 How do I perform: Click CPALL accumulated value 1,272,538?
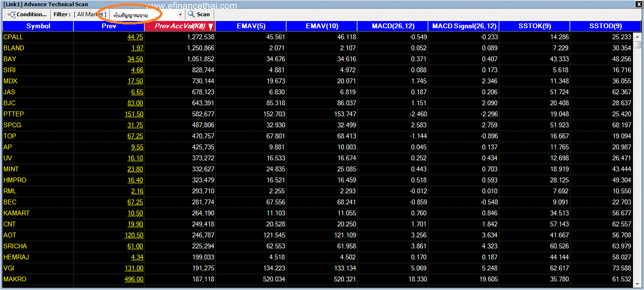tap(201, 37)
